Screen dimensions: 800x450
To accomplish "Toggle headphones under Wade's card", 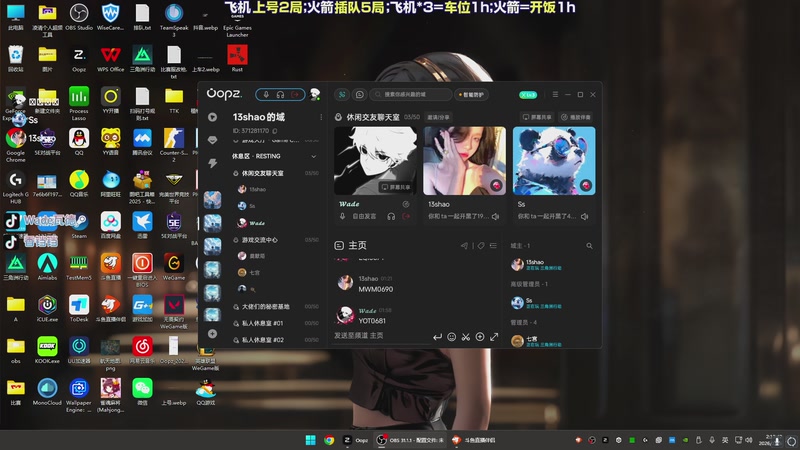I will [x=391, y=216].
